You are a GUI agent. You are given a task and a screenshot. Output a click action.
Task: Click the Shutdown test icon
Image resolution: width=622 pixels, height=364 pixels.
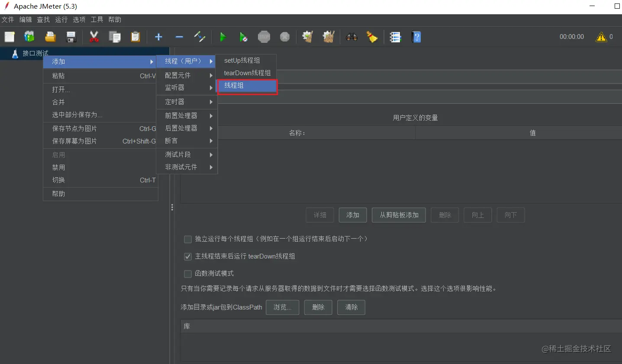coord(285,37)
